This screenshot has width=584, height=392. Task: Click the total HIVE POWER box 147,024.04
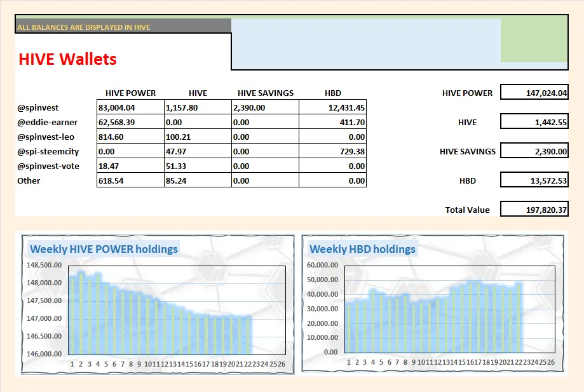(x=534, y=93)
